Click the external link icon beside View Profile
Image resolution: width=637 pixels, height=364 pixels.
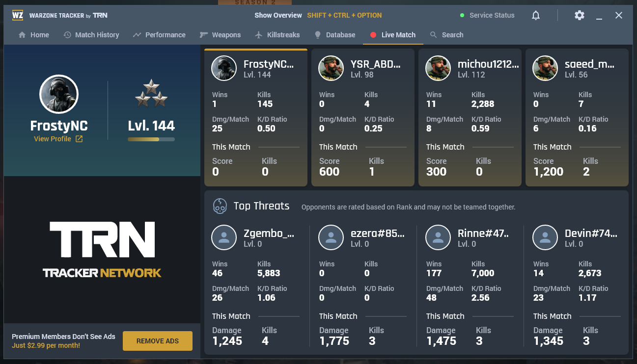tap(79, 139)
